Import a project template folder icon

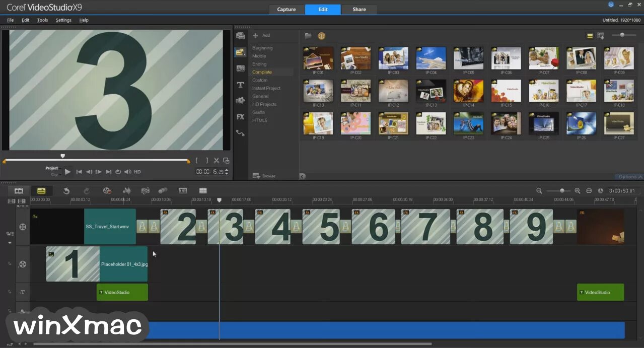(x=308, y=36)
